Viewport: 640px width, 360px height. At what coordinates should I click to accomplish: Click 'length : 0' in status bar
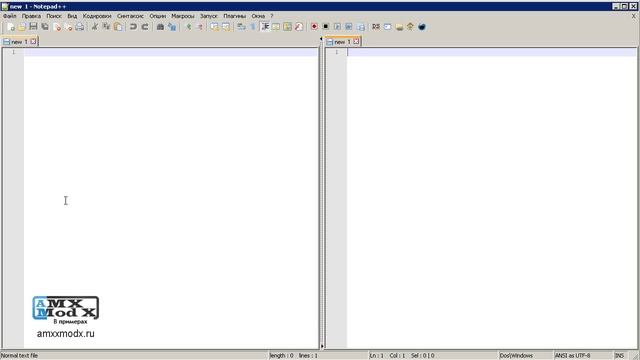point(282,356)
